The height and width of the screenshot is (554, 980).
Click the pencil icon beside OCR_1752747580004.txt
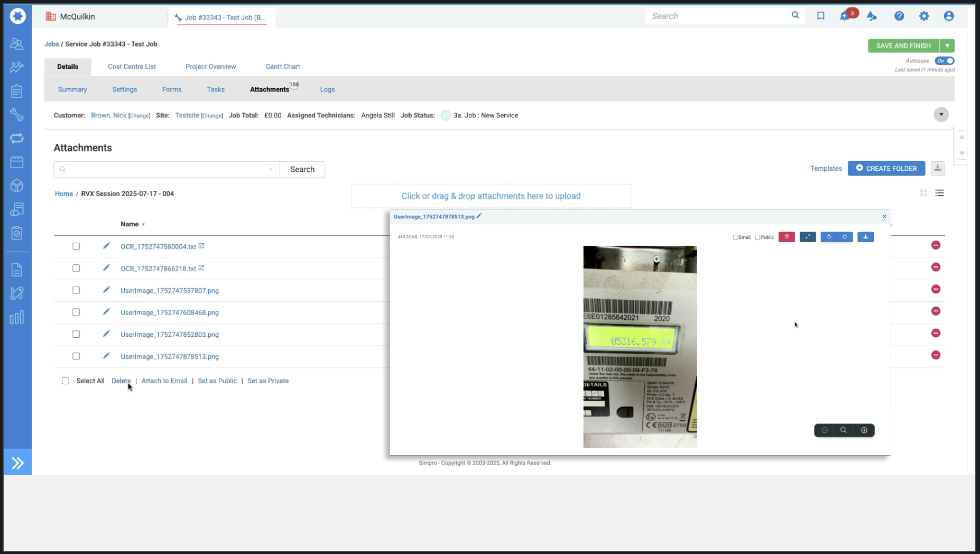point(106,246)
